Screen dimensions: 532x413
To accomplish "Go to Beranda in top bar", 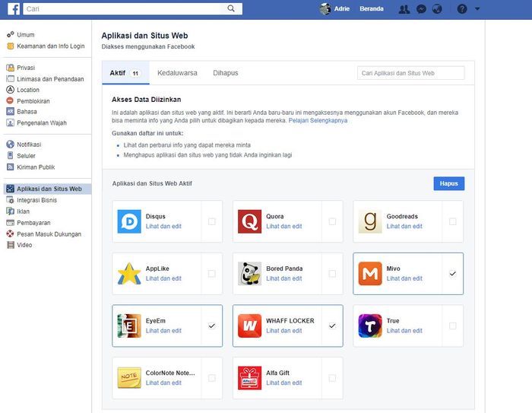I will pyautogui.click(x=372, y=9).
